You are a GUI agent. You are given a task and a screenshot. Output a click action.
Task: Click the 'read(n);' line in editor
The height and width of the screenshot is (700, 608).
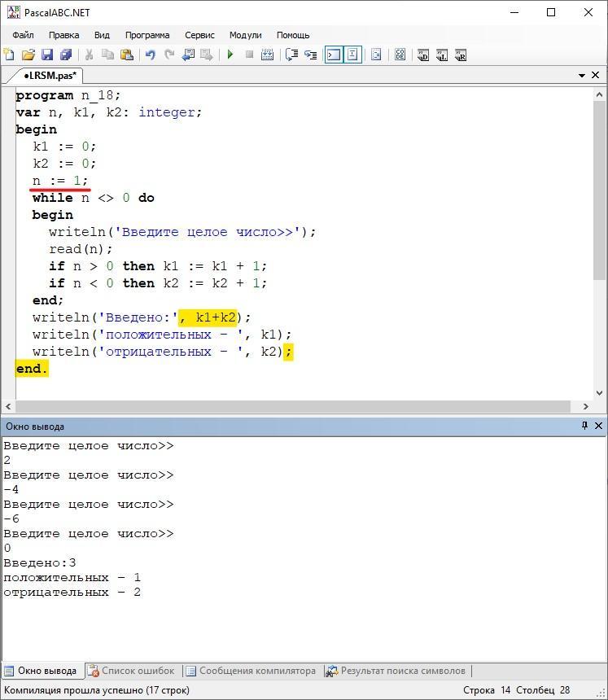tap(81, 248)
